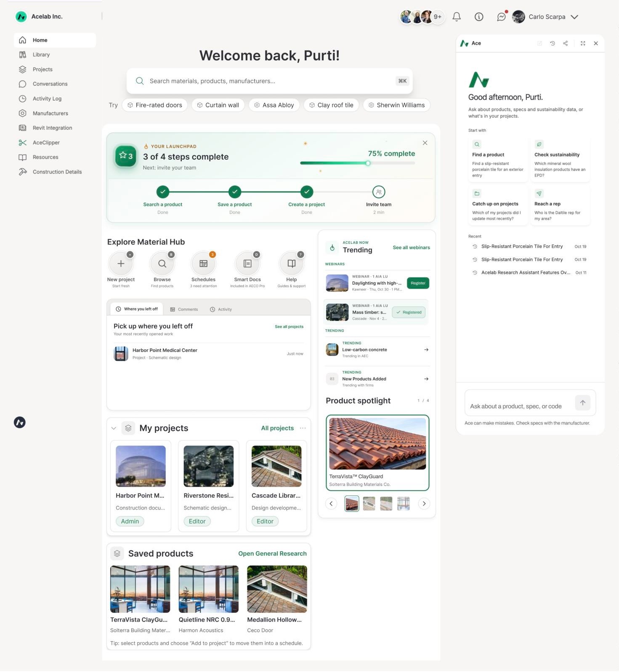The height and width of the screenshot is (672, 619).
Task: Open My projects more options menu
Action: click(x=303, y=428)
